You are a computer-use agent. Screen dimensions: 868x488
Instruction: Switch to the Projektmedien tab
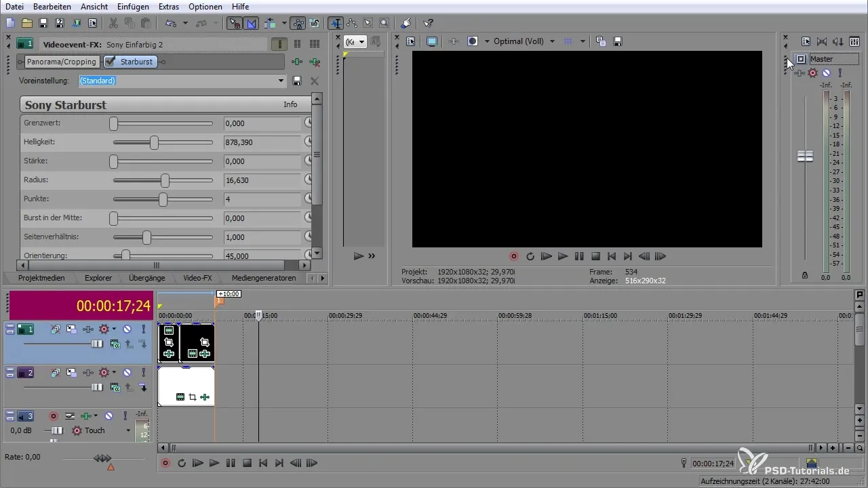pyautogui.click(x=42, y=278)
